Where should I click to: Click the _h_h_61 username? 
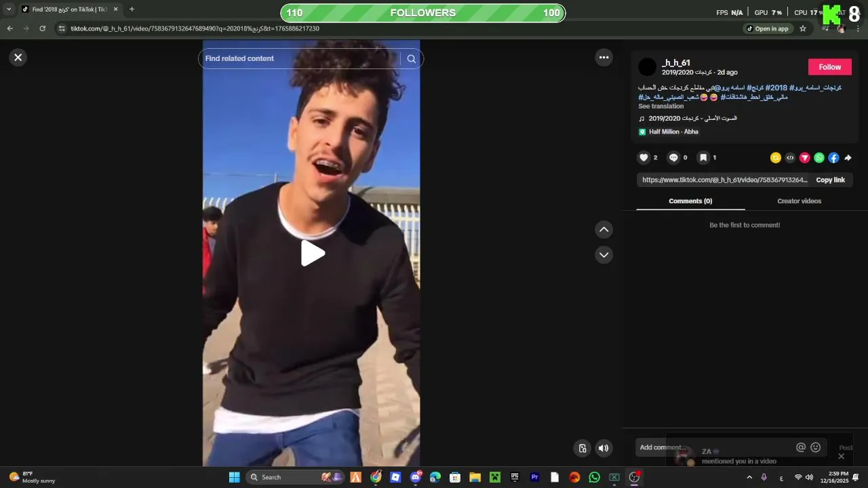click(676, 63)
